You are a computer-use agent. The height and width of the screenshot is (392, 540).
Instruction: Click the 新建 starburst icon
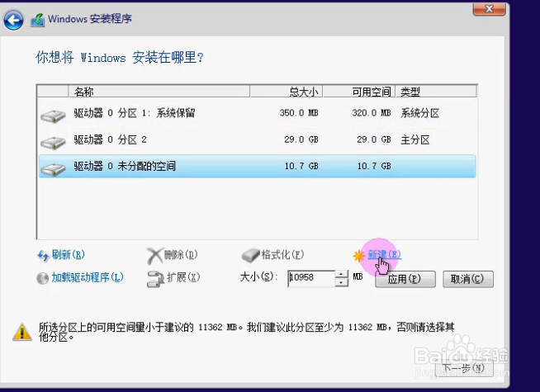point(359,256)
